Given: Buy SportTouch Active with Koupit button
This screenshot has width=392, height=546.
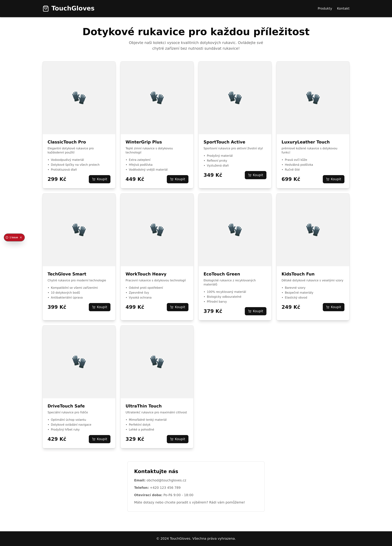Looking at the screenshot, I should (x=255, y=175).
